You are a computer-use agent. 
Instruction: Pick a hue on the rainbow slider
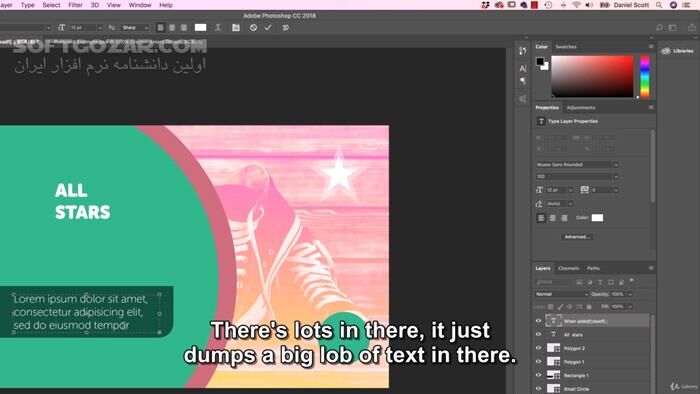pos(645,76)
